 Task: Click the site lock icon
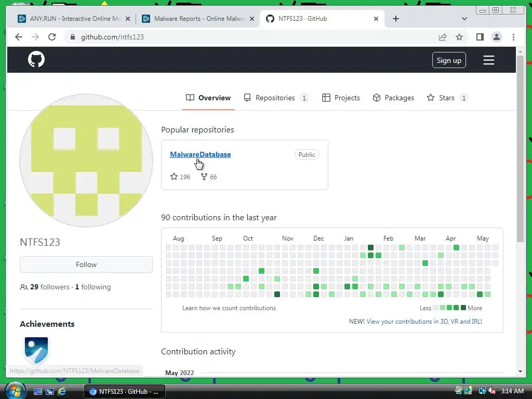tap(72, 37)
